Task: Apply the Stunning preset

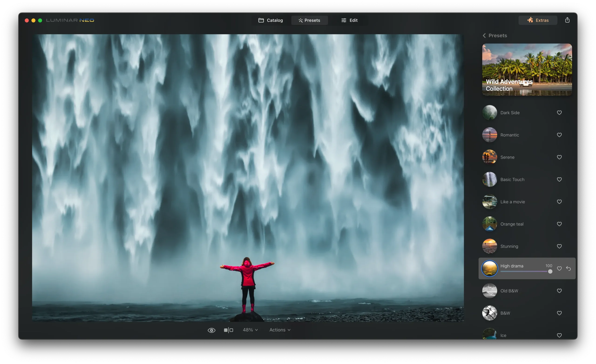Action: [509, 246]
